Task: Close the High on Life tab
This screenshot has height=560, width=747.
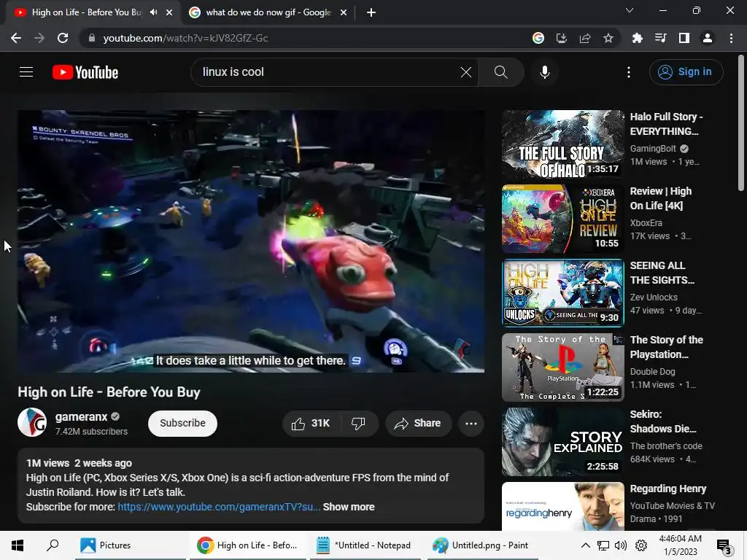Action: pyautogui.click(x=169, y=12)
